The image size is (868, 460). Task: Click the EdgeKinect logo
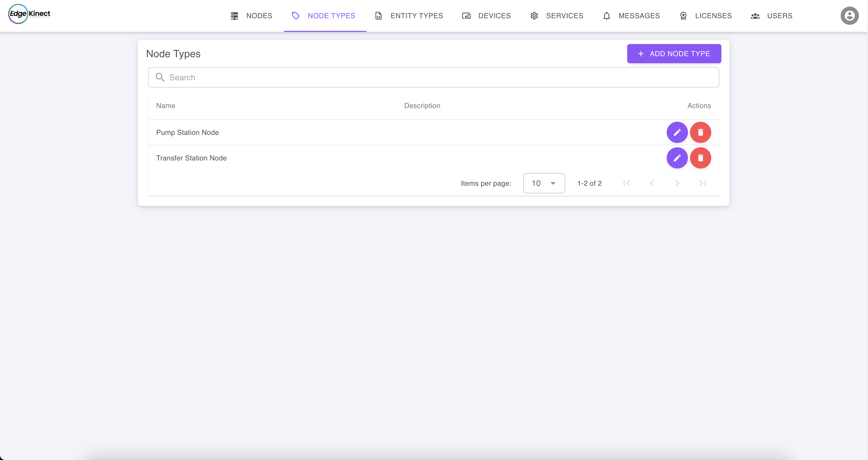coord(29,14)
